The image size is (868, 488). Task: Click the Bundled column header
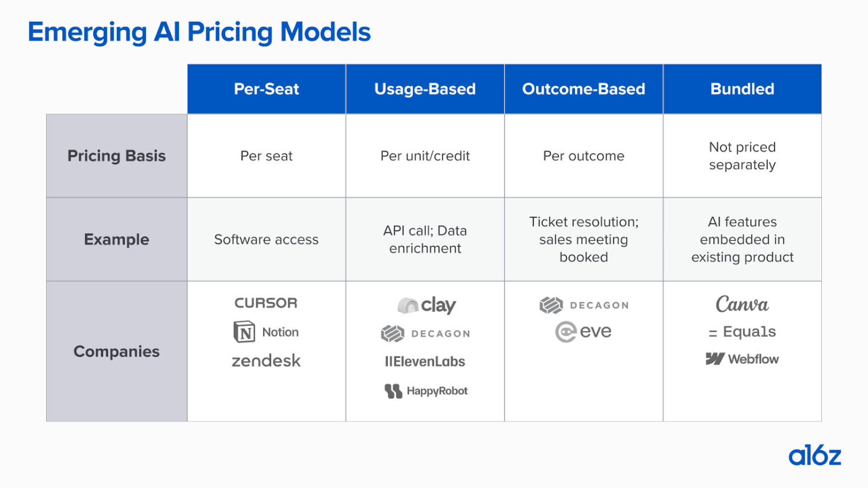pos(743,89)
